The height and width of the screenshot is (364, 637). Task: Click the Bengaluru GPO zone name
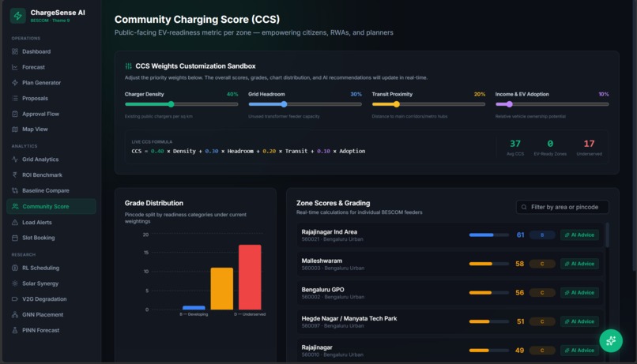click(x=322, y=290)
